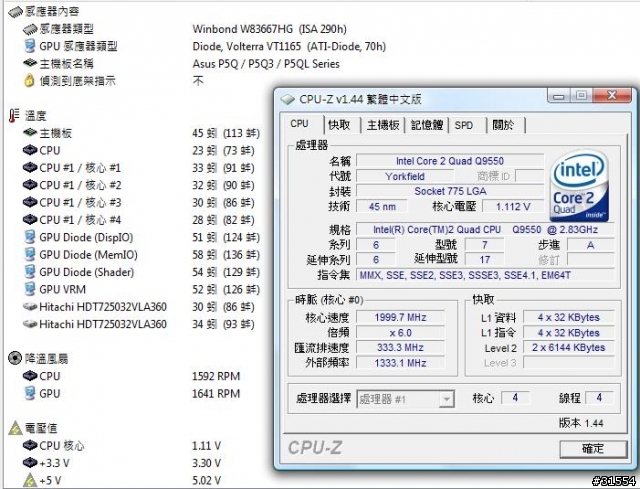The image size is (640, 489).
Task: Click the 3.30 V value
Action: (206, 463)
